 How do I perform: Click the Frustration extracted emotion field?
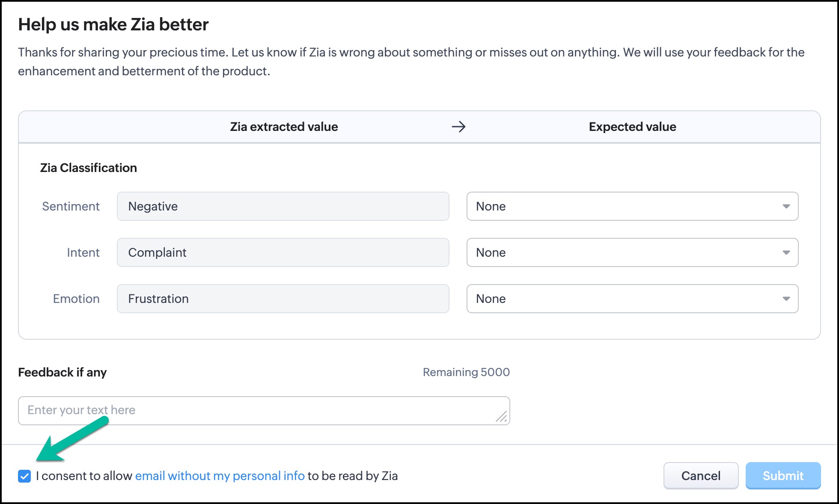pos(283,299)
